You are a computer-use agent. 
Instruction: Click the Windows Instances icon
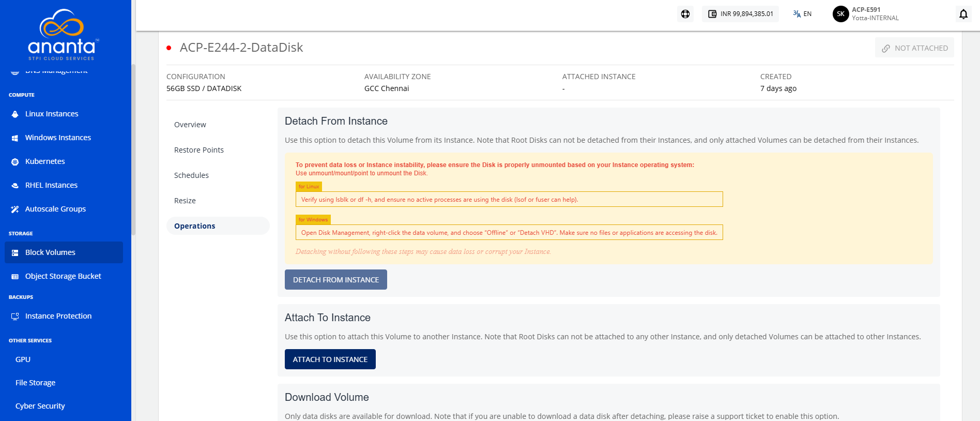click(15, 138)
